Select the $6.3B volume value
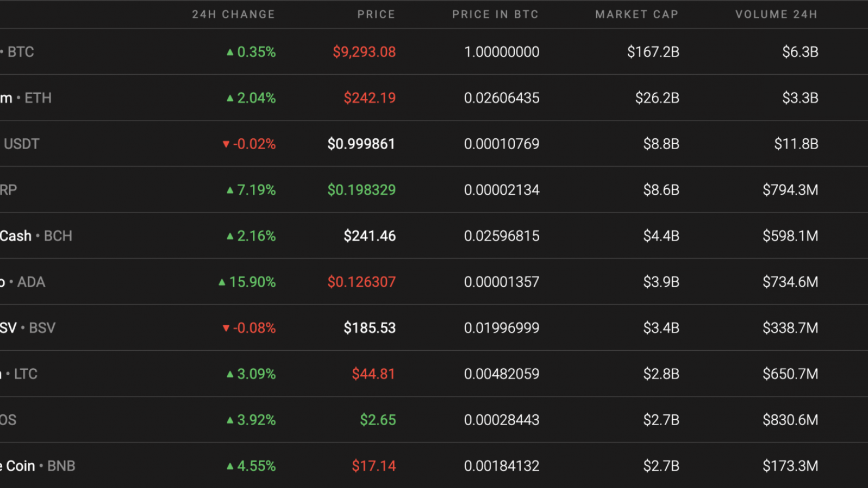Screen dimensions: 868x488 click(x=800, y=52)
